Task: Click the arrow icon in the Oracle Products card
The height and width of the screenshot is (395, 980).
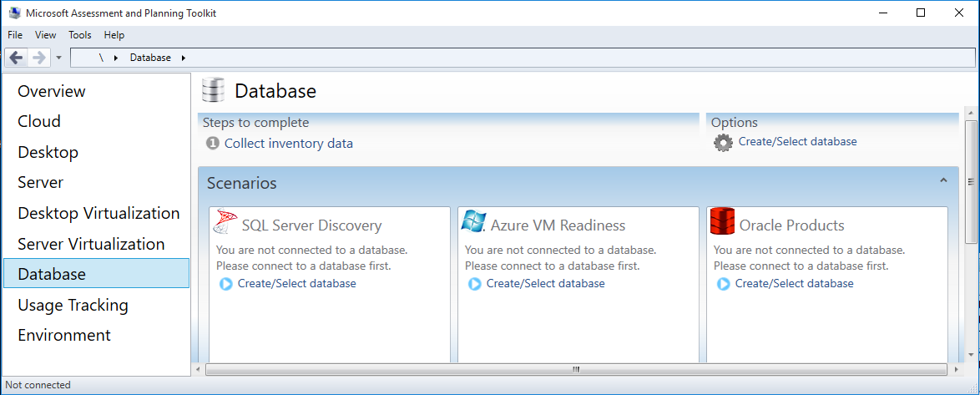Action: 723,285
